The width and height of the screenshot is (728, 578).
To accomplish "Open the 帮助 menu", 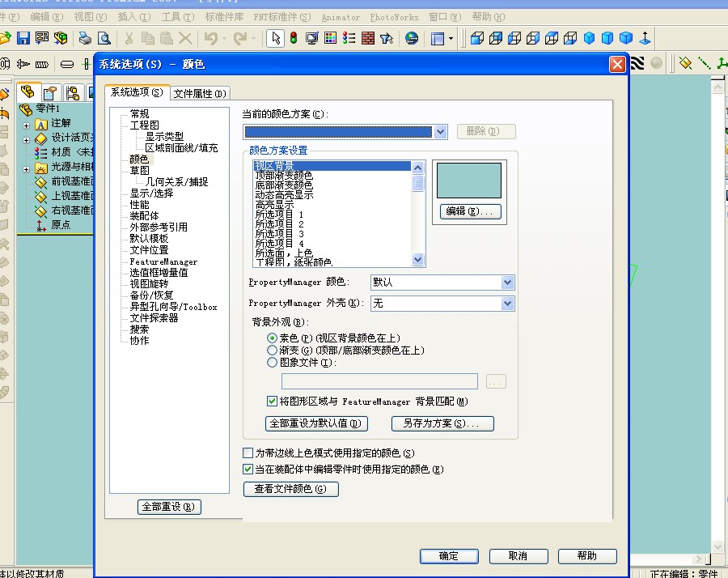I will click(489, 17).
